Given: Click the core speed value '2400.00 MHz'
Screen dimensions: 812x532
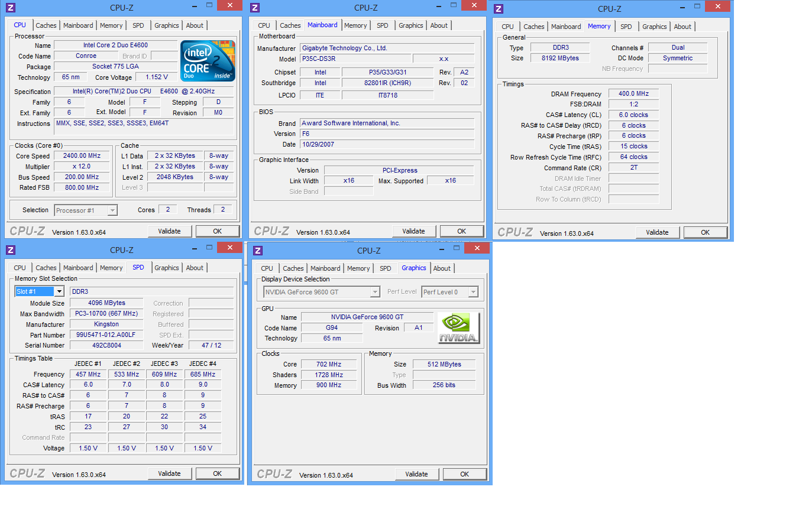Looking at the screenshot, I should (82, 156).
